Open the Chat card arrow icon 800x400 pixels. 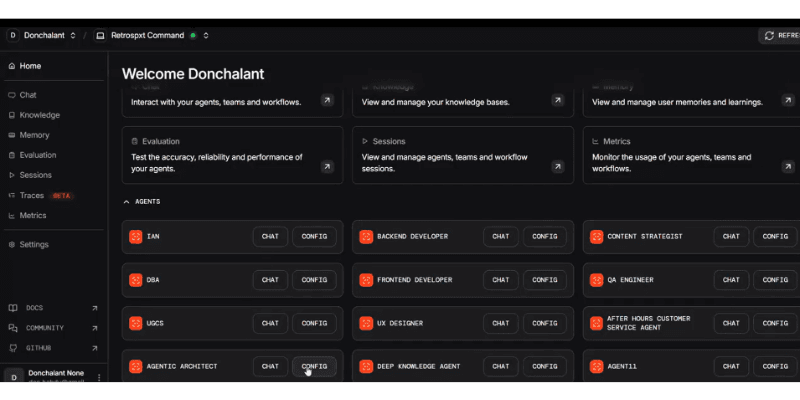(x=328, y=100)
